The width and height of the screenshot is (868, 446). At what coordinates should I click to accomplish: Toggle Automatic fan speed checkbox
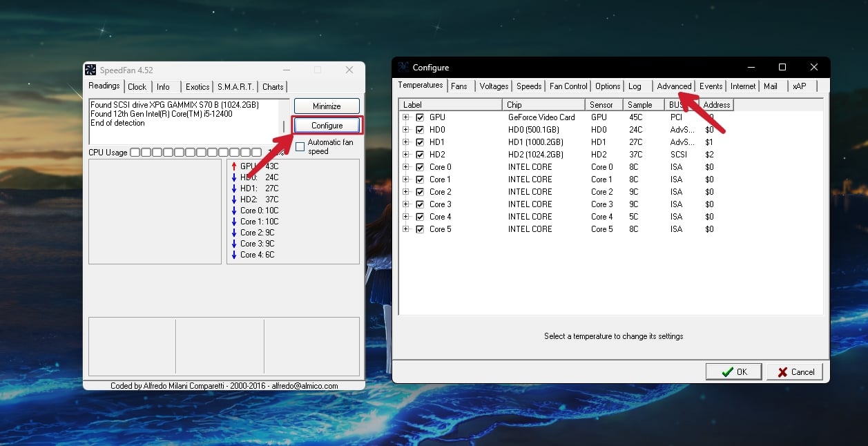[300, 146]
